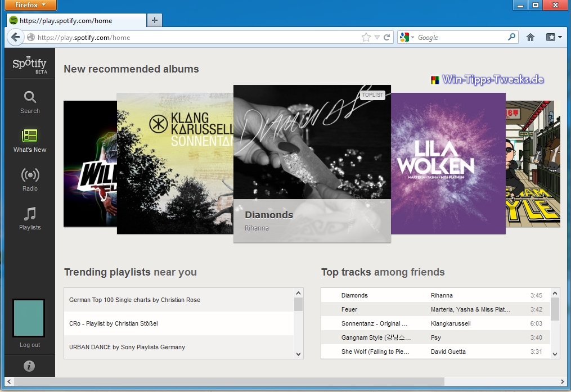Click the Diamonds album title text
571x392 pixels.
[x=269, y=215]
